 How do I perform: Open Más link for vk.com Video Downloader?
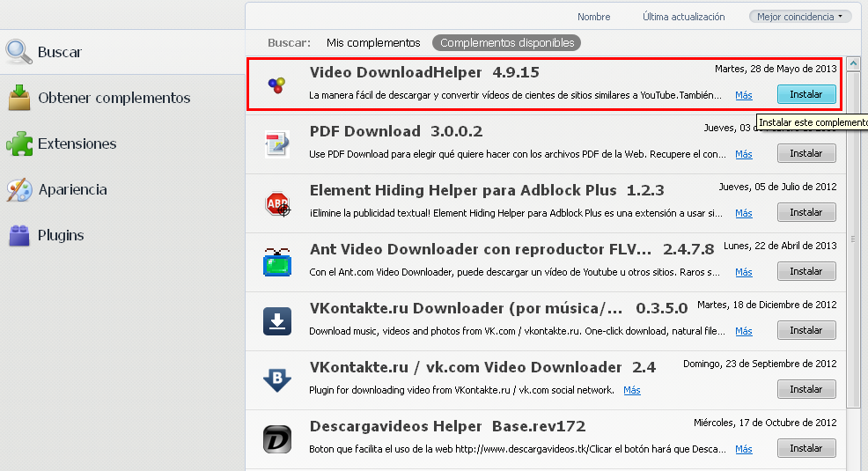click(x=631, y=390)
